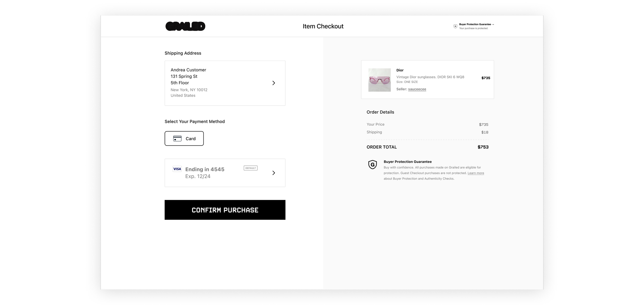The height and width of the screenshot is (305, 644).
Task: Click the Exp. 12/24 expiration text
Action: (x=198, y=176)
